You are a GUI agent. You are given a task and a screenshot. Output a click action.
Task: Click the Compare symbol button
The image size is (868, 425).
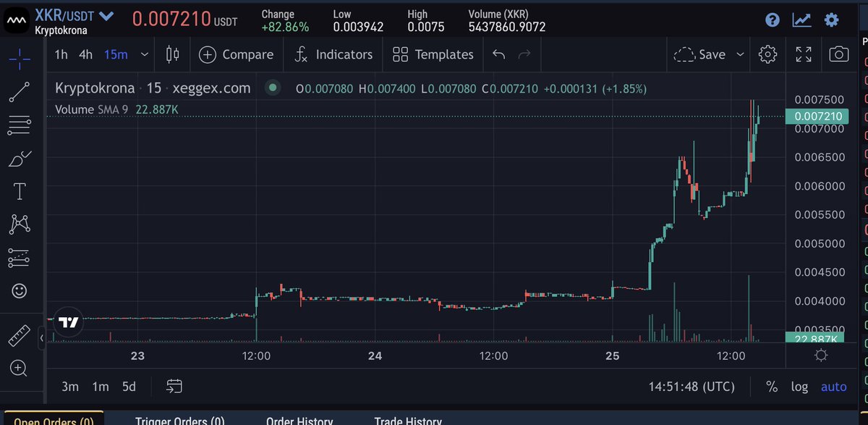[237, 54]
